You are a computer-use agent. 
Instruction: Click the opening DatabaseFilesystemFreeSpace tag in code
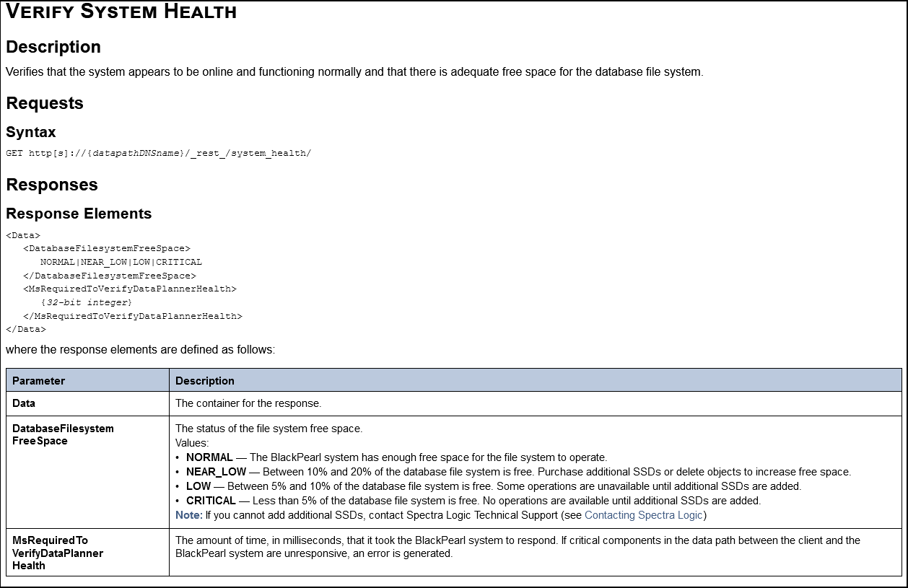click(x=107, y=249)
